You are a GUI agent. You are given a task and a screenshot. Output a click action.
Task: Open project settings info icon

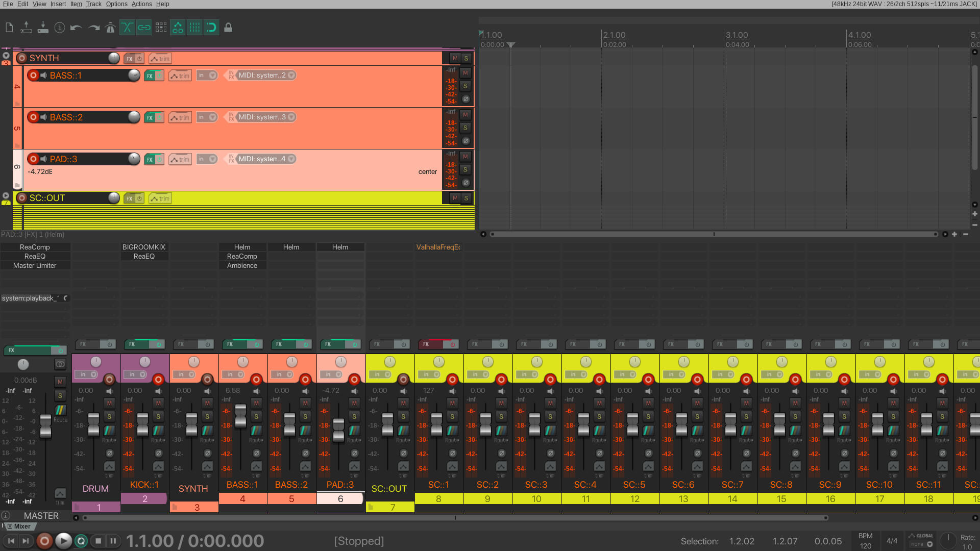(60, 28)
